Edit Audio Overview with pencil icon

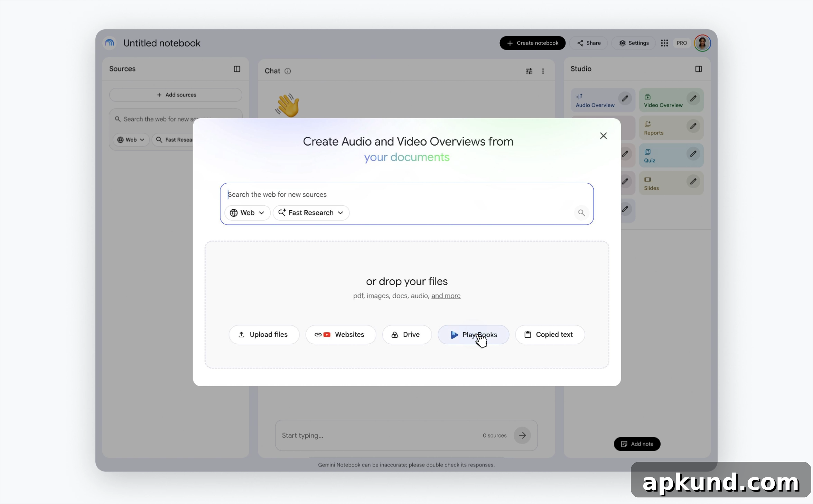click(x=625, y=99)
